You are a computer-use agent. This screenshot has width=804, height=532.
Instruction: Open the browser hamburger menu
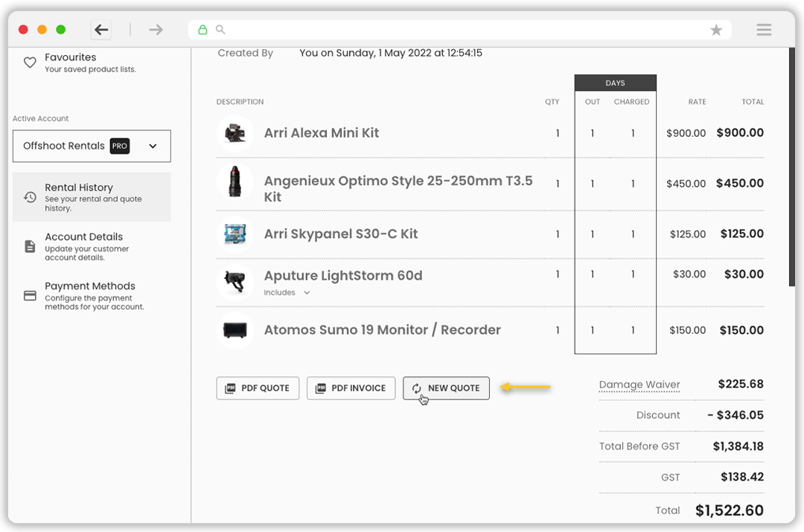764,30
